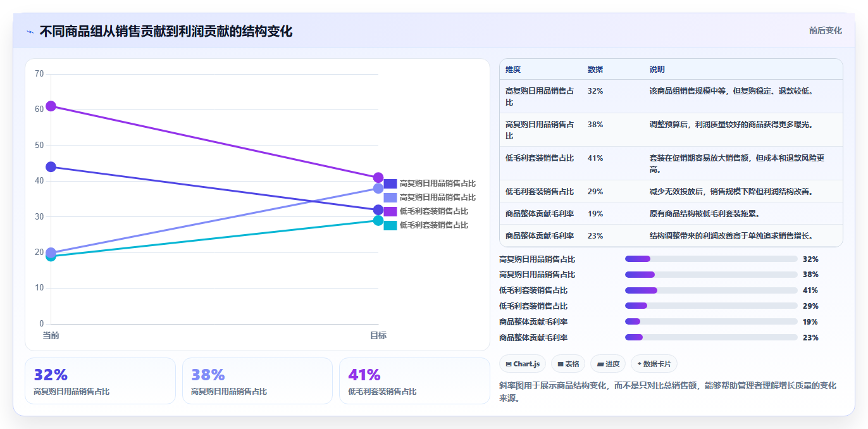Click the 70 y-axis tick label
Image resolution: width=868 pixels, height=429 pixels.
[39, 74]
